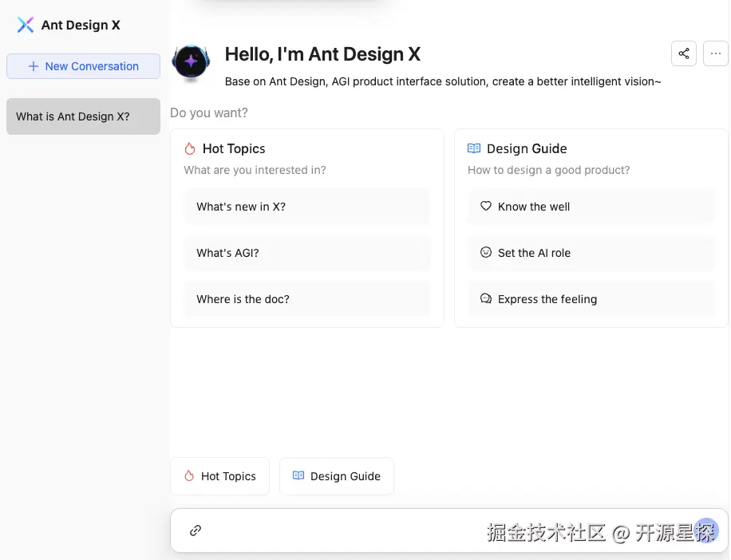This screenshot has height=560, width=731.
Task: Choose the Set the AI role suggestion
Action: (591, 252)
